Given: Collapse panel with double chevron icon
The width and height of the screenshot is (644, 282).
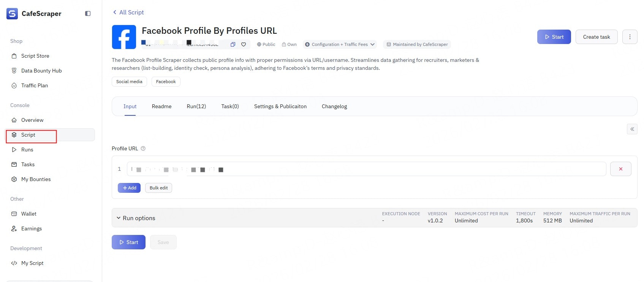Looking at the screenshot, I should pyautogui.click(x=632, y=129).
